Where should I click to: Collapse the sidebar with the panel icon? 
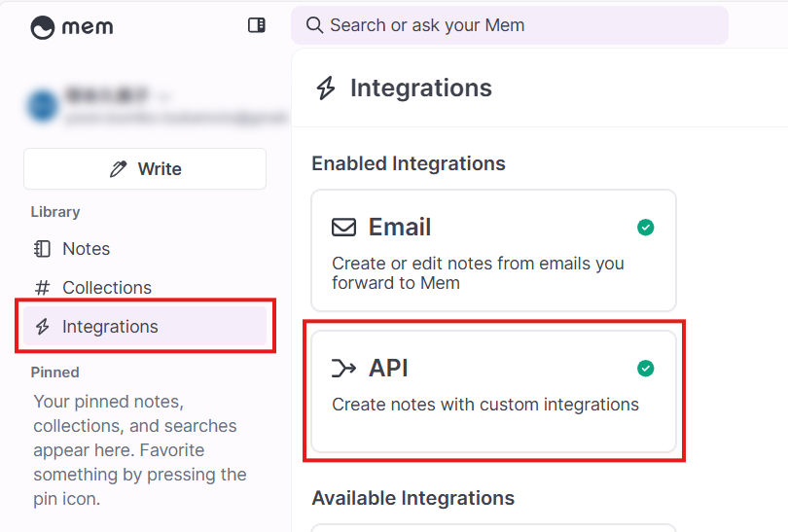[x=257, y=25]
